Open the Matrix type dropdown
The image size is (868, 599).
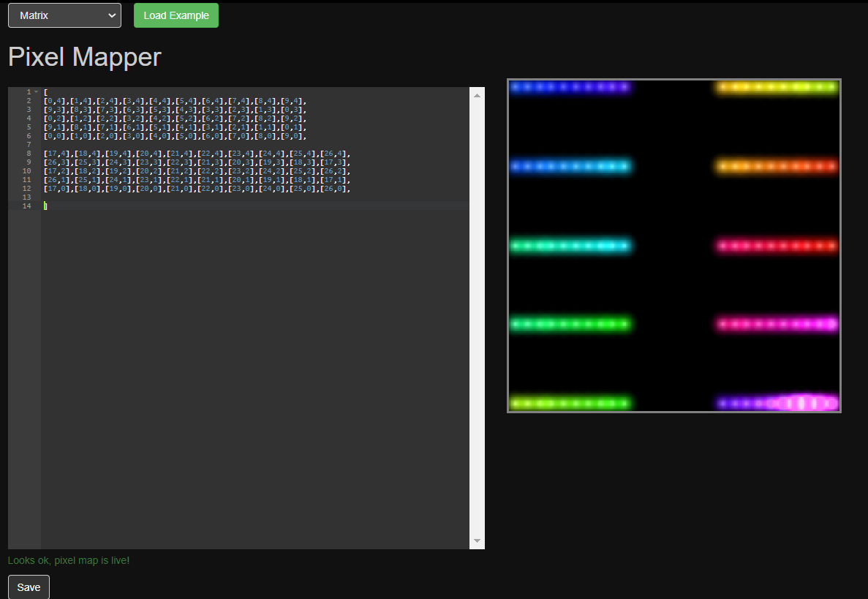(x=64, y=15)
